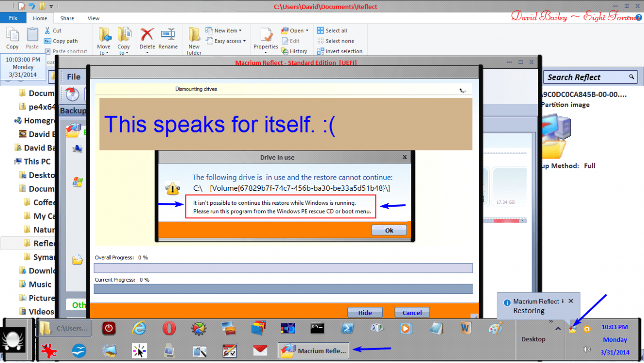Switch to the Home ribbon tab
This screenshot has width=644, height=363.
pyautogui.click(x=40, y=18)
